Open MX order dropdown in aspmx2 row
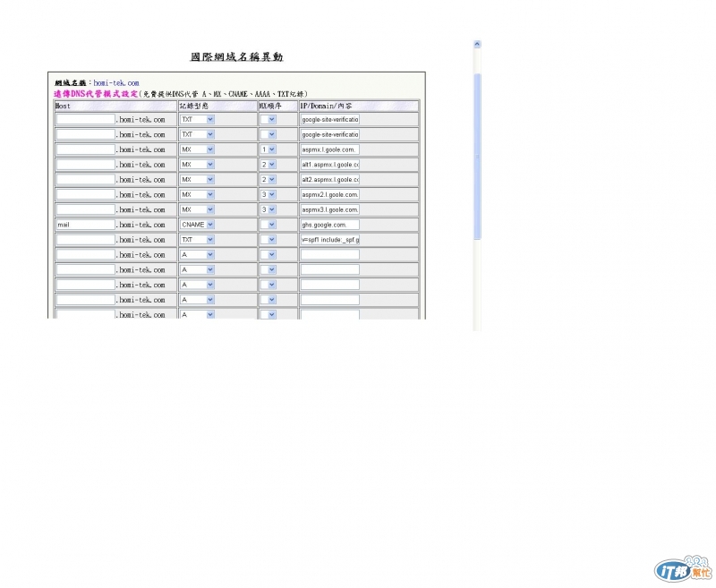 268,195
